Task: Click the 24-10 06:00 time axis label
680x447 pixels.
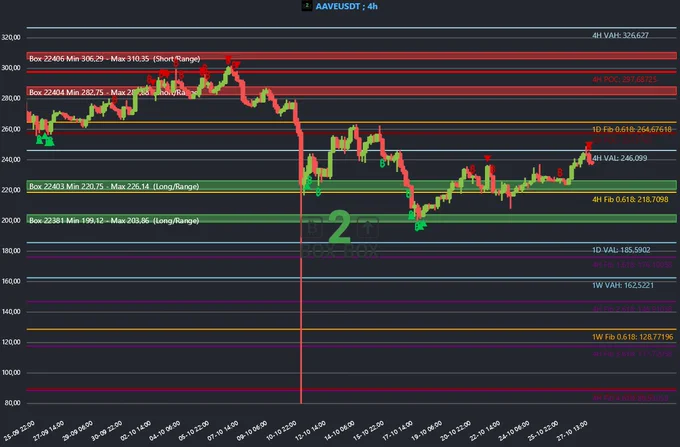Action: 513,431
